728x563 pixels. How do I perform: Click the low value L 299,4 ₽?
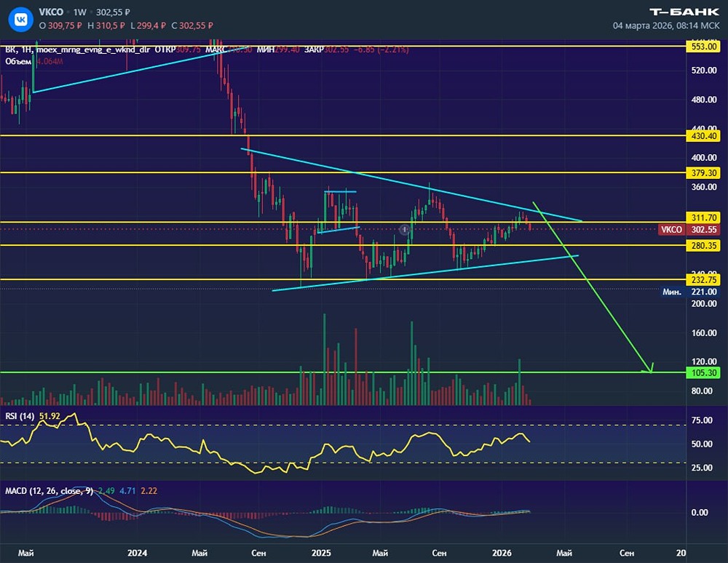[148, 25]
